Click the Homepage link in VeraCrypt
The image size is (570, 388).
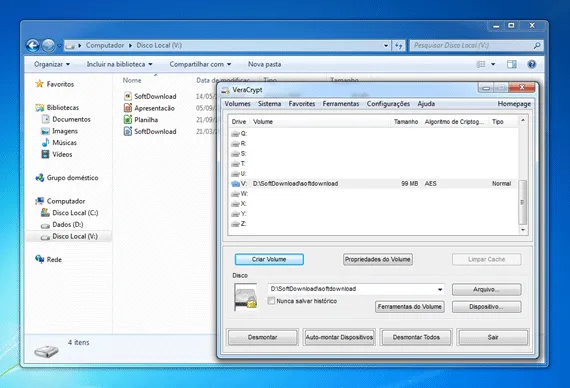(514, 104)
